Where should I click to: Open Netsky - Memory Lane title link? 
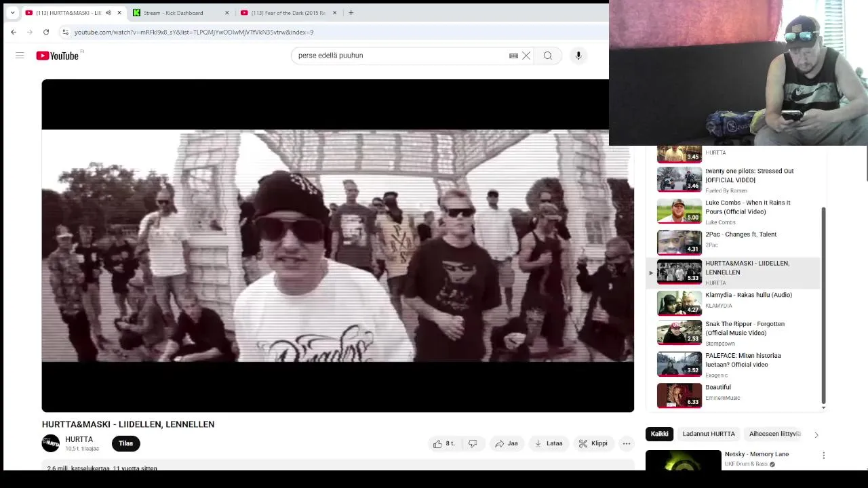pos(757,454)
